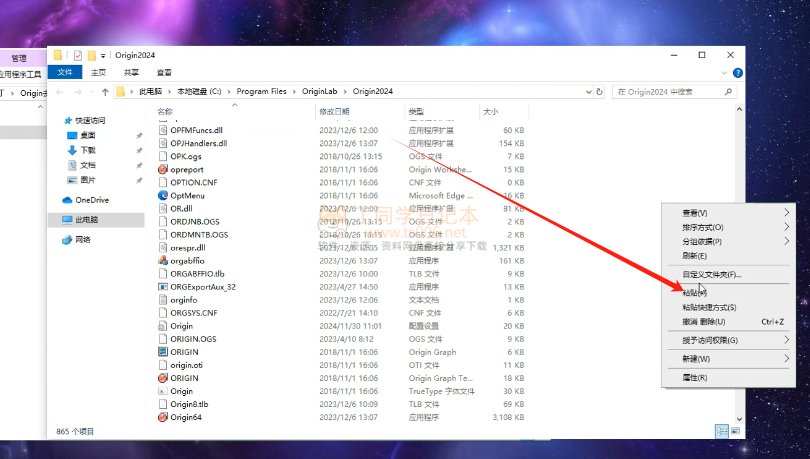
Task: Open the 文件 ribbon tab
Action: click(65, 72)
